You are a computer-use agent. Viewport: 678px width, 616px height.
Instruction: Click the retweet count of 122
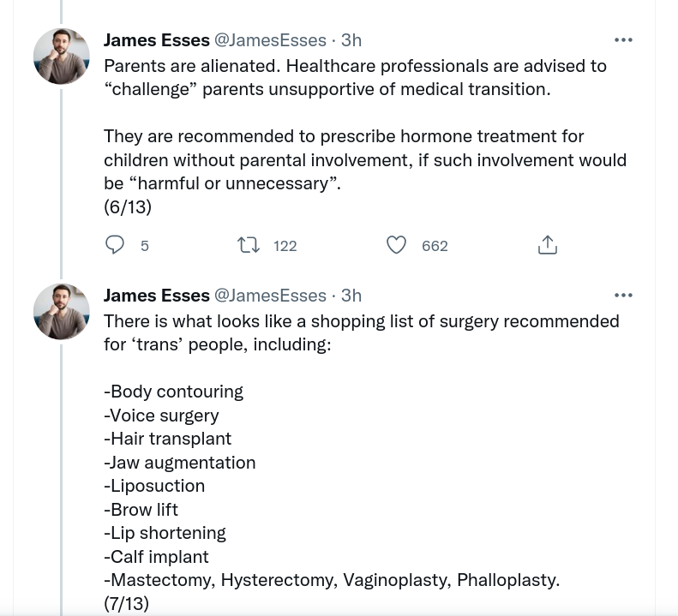285,247
